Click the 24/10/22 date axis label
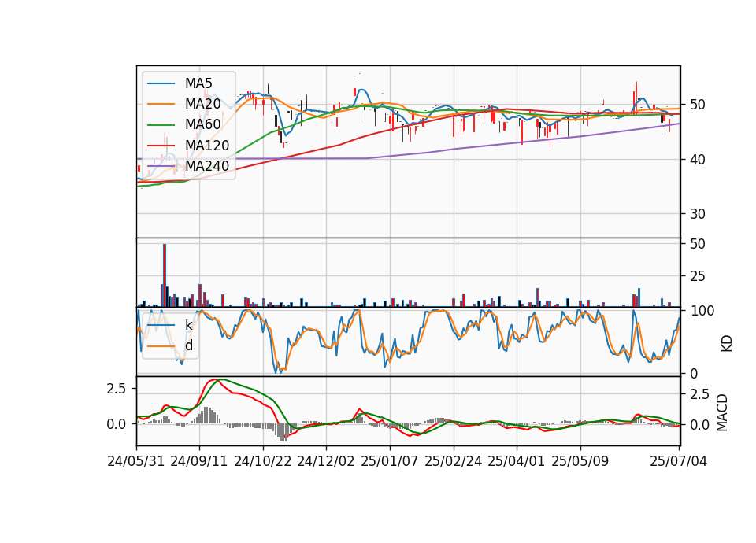 263,462
